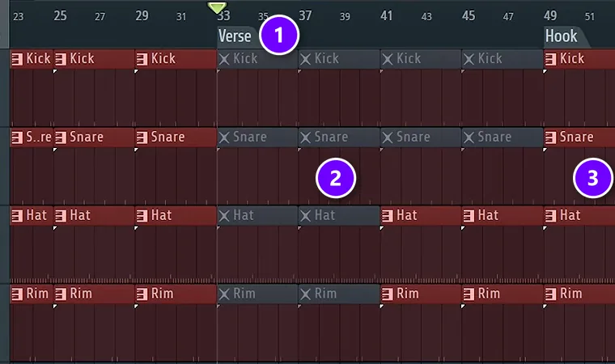Open the menu icon of the Hat clip at bar 41

[x=387, y=216]
